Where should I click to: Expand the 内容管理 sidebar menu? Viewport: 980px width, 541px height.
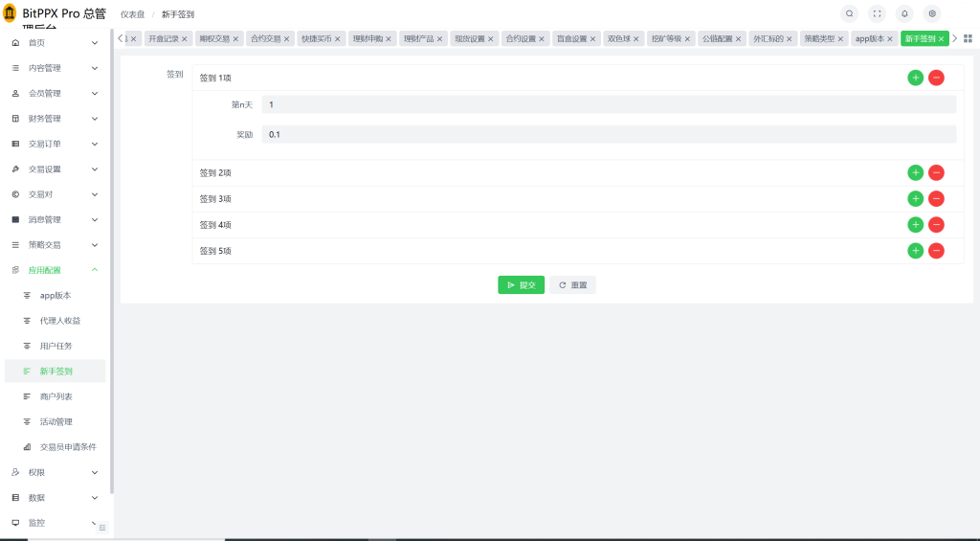click(x=55, y=68)
